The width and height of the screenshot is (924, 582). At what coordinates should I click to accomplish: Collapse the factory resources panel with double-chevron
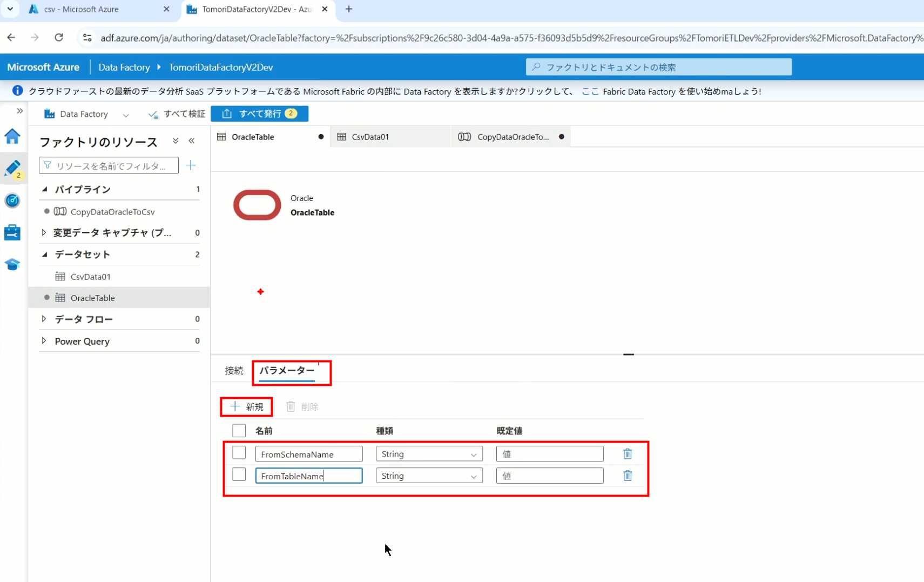pos(192,141)
